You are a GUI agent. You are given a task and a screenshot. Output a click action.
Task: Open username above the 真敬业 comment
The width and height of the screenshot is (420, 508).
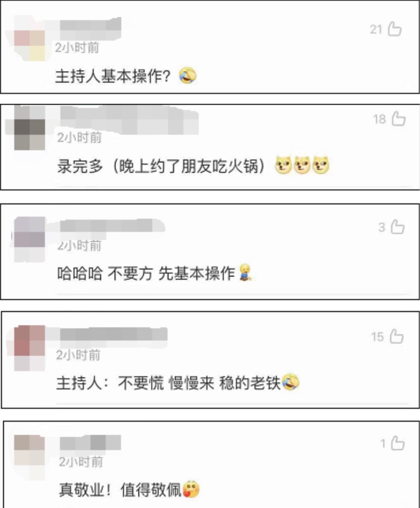[90, 443]
